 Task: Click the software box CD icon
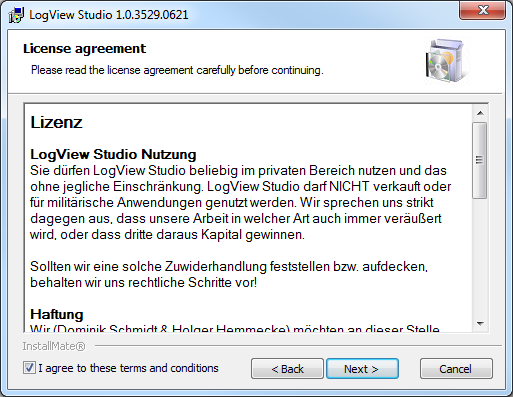pos(447,61)
